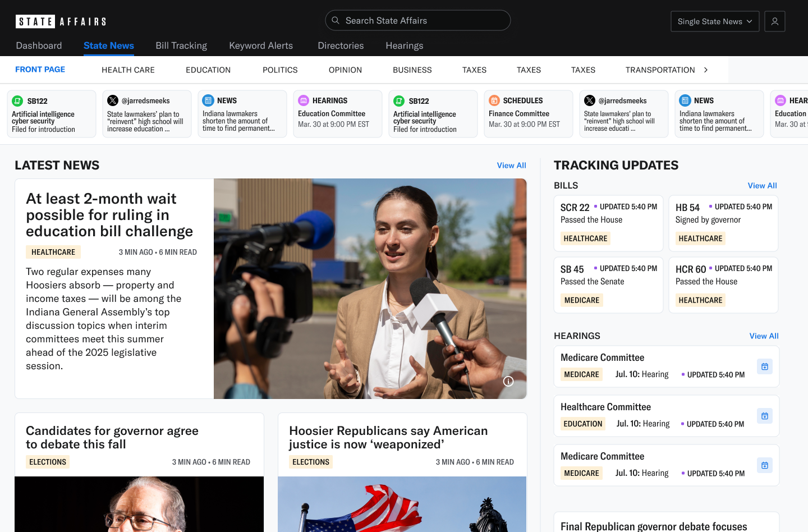Click the State Affairs logo
Image resolution: width=808 pixels, height=532 pixels.
[61, 21]
